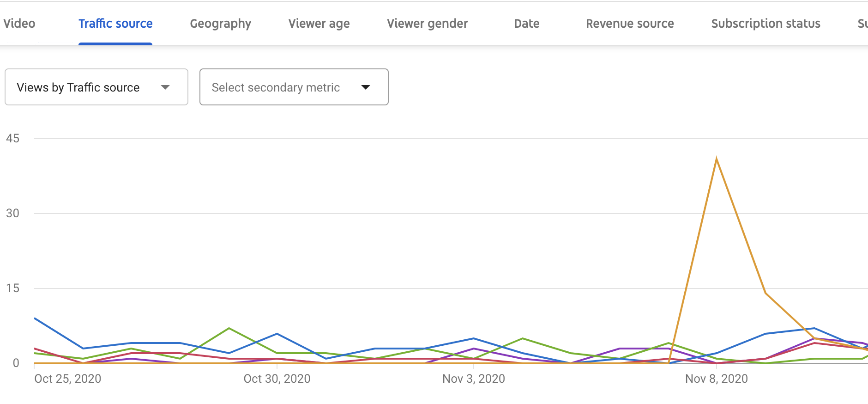Image resolution: width=868 pixels, height=404 pixels.
Task: Open the Views by Traffic source dropdown
Action: [96, 87]
